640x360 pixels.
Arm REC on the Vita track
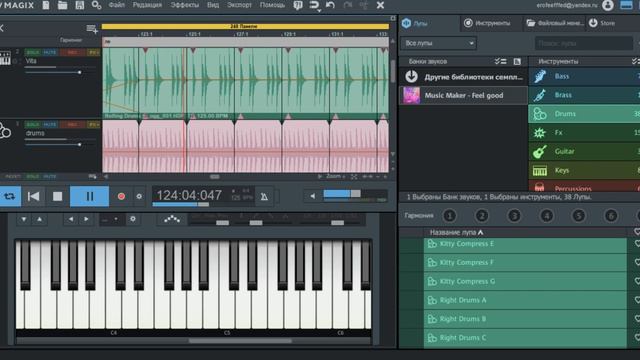73,52
